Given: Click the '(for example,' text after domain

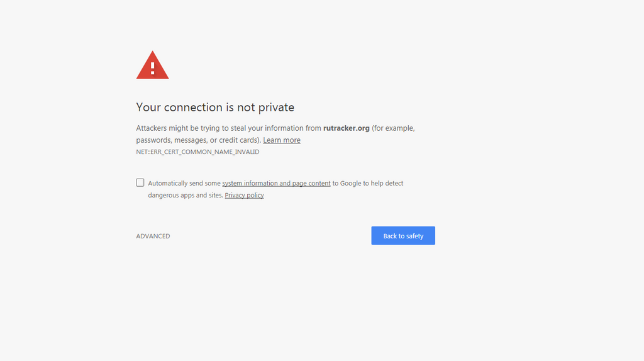Looking at the screenshot, I should pyautogui.click(x=393, y=128).
